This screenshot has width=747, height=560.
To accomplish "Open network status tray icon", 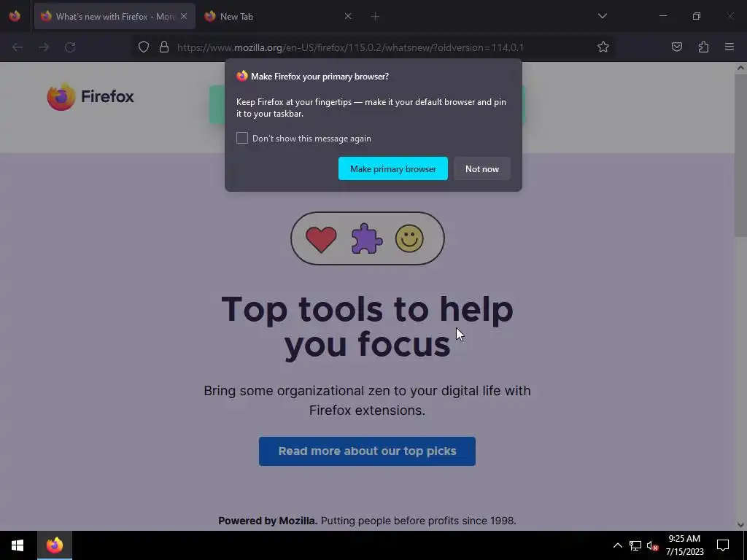I will point(635,545).
